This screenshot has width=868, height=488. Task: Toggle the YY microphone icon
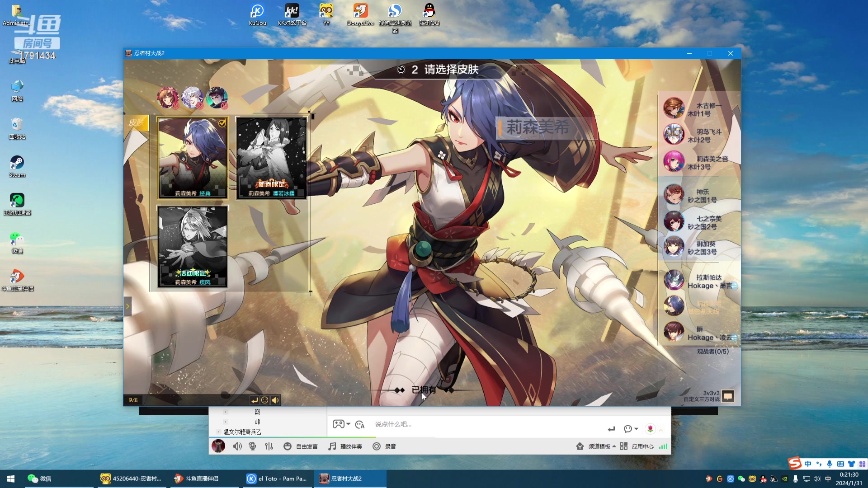[253, 446]
